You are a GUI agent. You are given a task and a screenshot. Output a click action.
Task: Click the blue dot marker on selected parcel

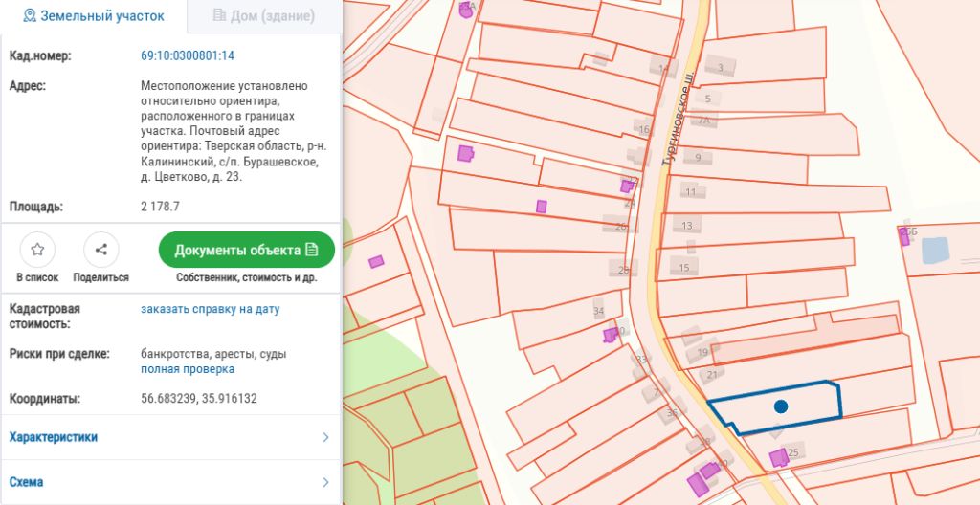click(x=781, y=406)
